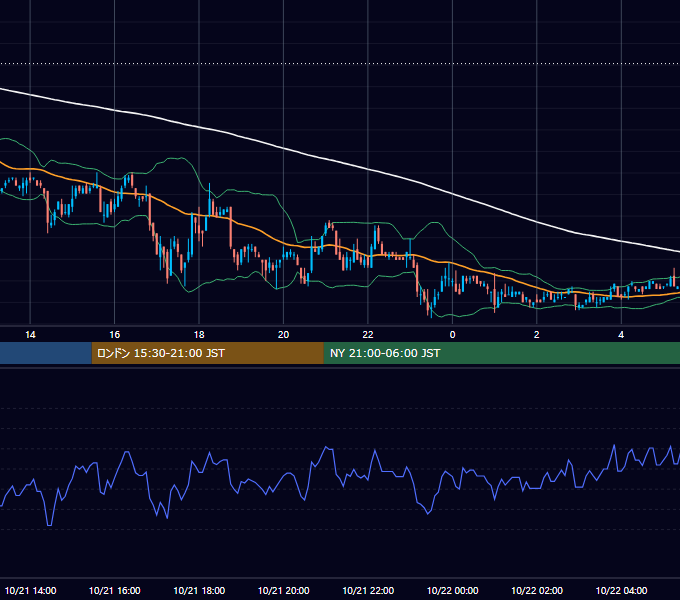Viewport: 680px width, 600px height.
Task: Click the 10/22 04:00 timestamp label
Action: [621, 590]
